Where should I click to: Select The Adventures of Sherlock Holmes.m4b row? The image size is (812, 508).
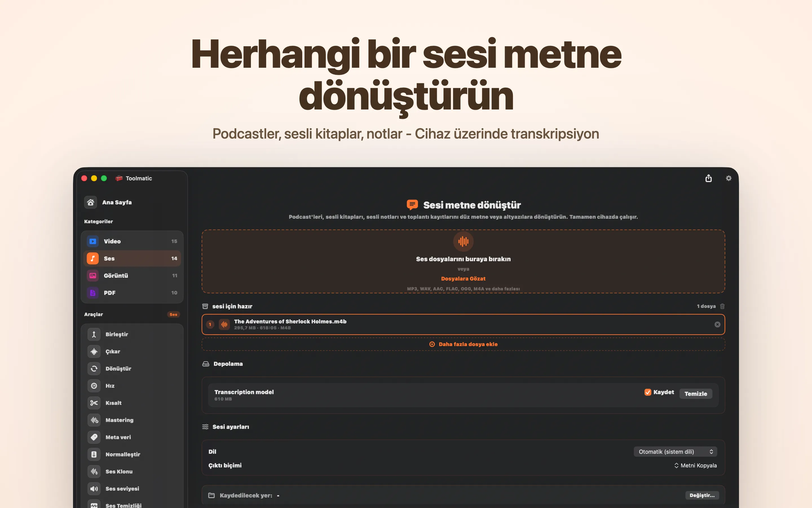pyautogui.click(x=463, y=324)
